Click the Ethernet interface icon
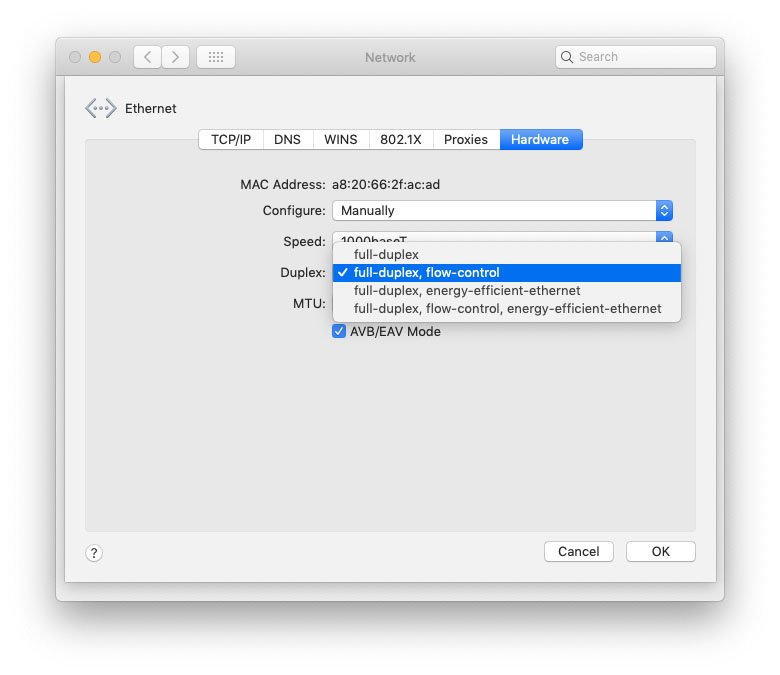 coord(100,109)
